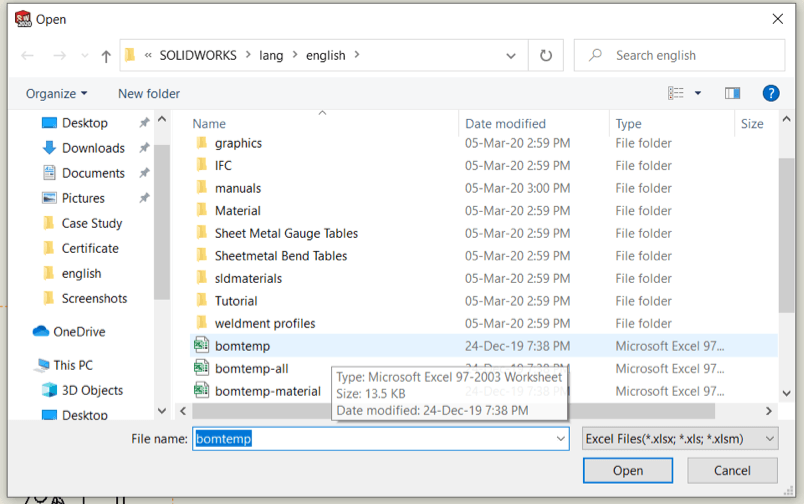
Task: Select the Material folder
Action: (x=237, y=211)
